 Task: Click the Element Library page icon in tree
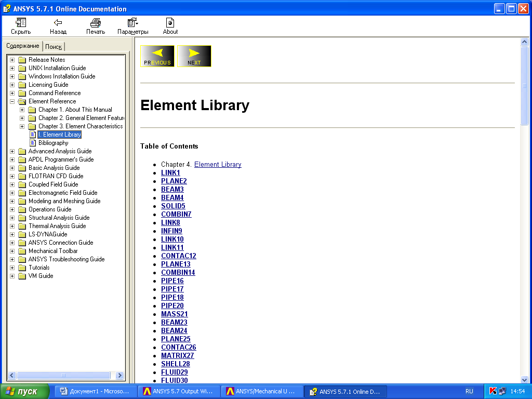(33, 135)
